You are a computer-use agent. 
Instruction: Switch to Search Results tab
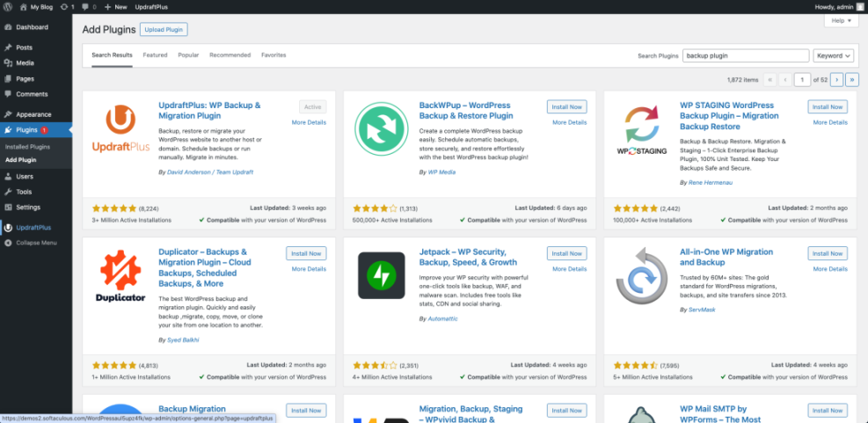pyautogui.click(x=112, y=55)
